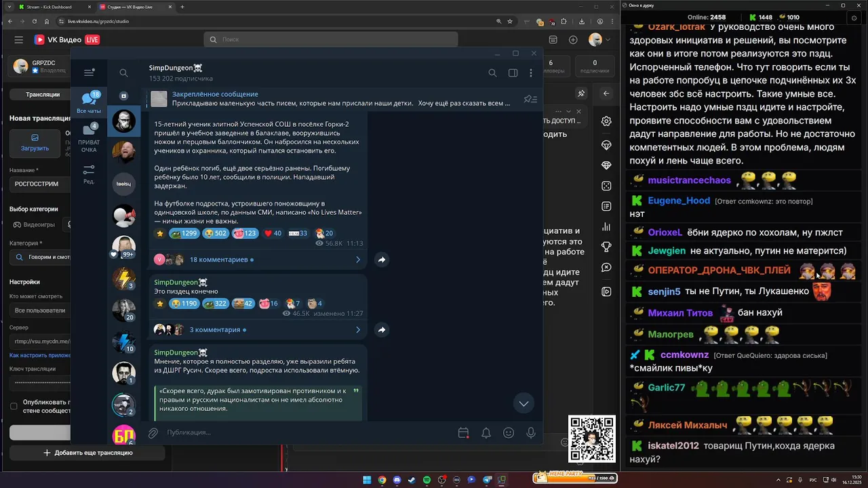
Task: Collapse the studio side panel arrow
Action: pyautogui.click(x=606, y=94)
